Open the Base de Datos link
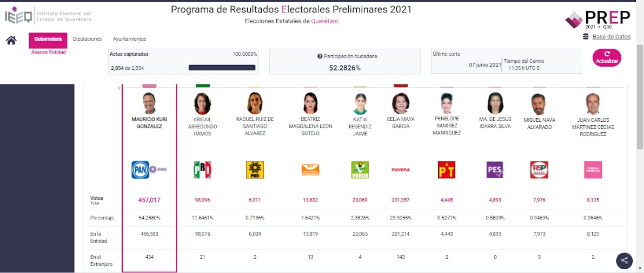Screen dimensions: 644x273 (612, 37)
